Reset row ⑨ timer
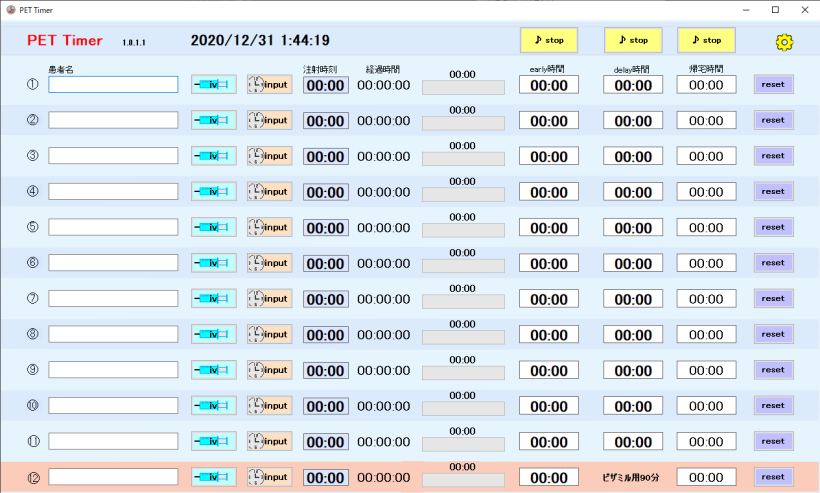The height and width of the screenshot is (493, 820). (x=773, y=370)
